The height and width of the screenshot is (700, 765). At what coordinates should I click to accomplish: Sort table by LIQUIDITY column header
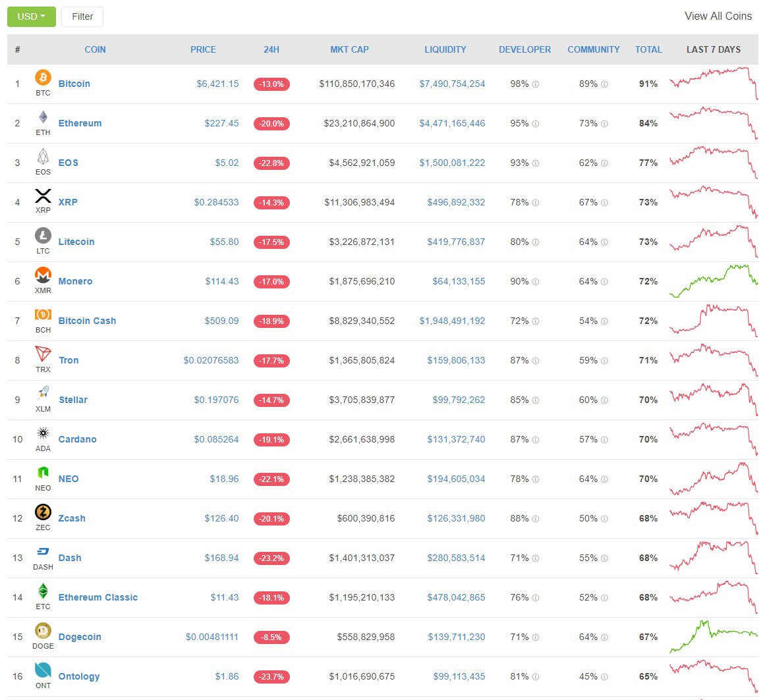pyautogui.click(x=445, y=50)
